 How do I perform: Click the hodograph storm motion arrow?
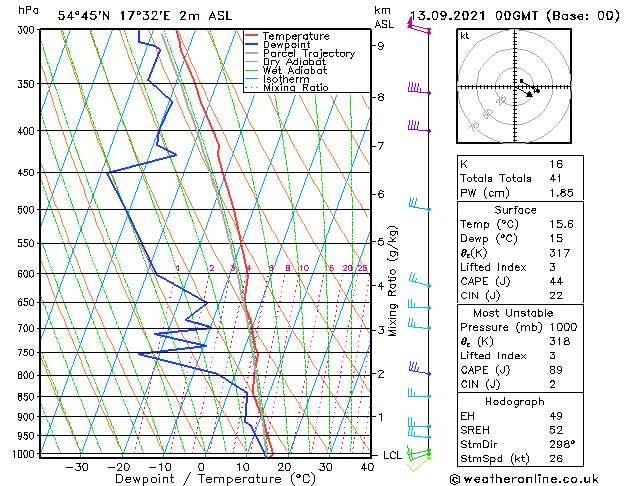[x=525, y=91]
